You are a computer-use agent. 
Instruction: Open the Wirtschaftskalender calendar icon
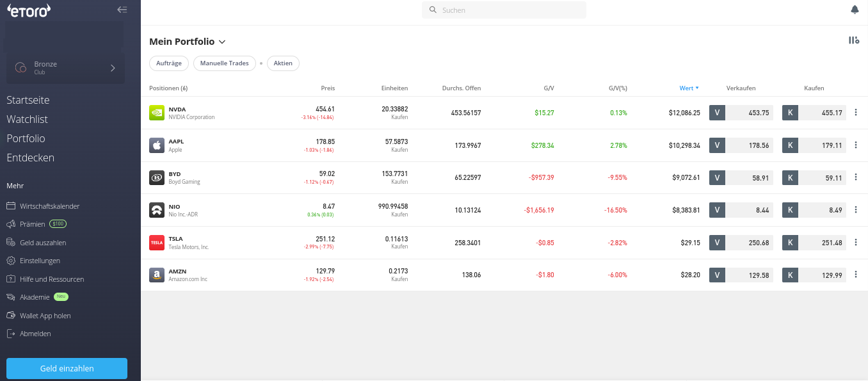pos(11,206)
